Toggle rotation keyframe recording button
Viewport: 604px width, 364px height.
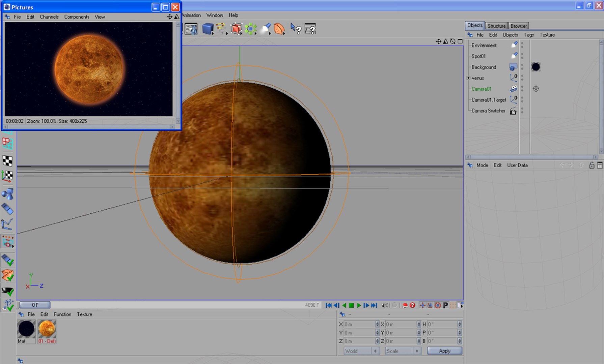coord(438,305)
